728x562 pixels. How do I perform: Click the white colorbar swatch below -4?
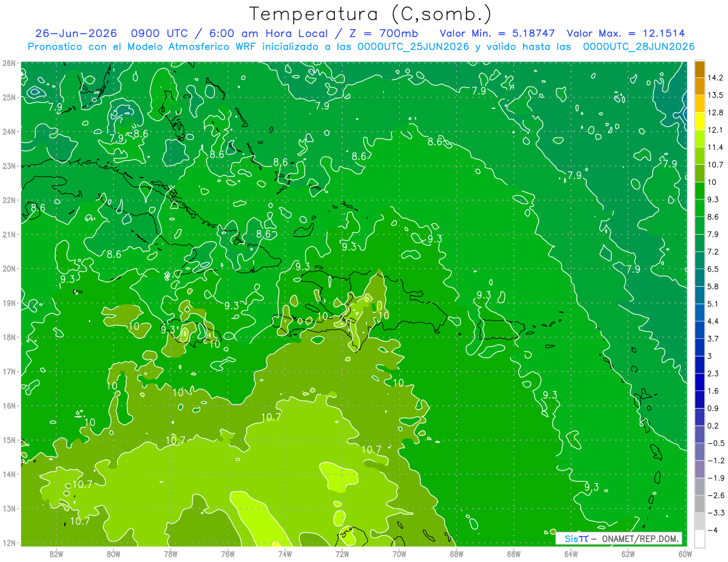(x=699, y=538)
